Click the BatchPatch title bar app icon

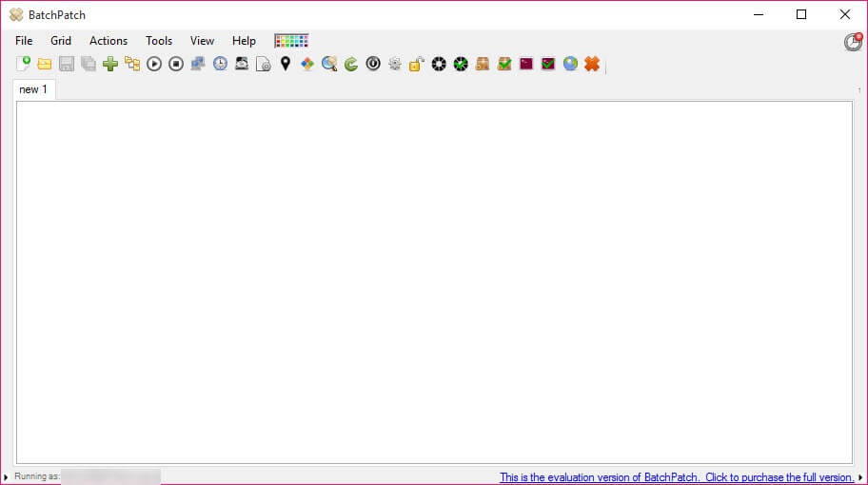tap(16, 15)
